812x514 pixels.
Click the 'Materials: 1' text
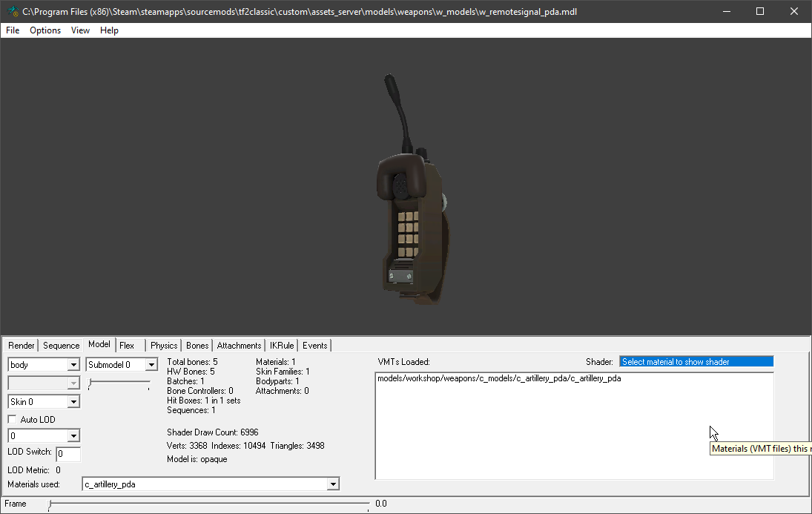[x=276, y=362]
